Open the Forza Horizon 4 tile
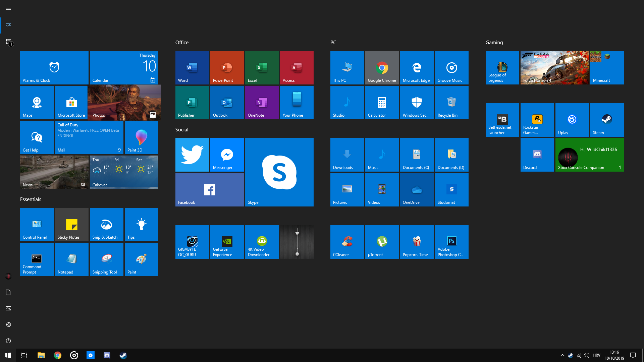 pyautogui.click(x=554, y=67)
